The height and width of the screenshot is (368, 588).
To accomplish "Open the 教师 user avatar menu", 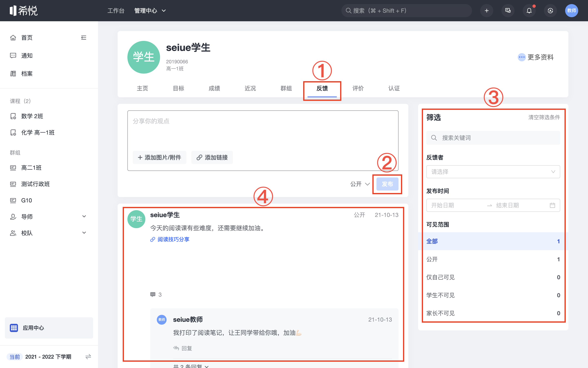I will [x=571, y=10].
